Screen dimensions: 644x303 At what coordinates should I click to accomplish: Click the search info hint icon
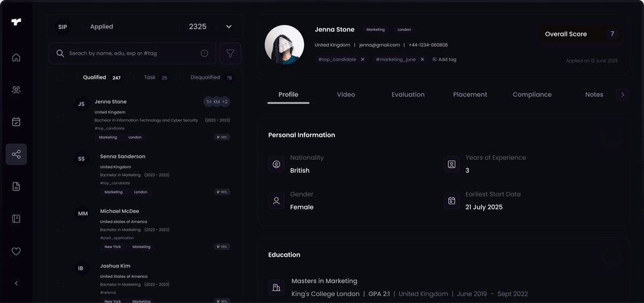pyautogui.click(x=204, y=54)
